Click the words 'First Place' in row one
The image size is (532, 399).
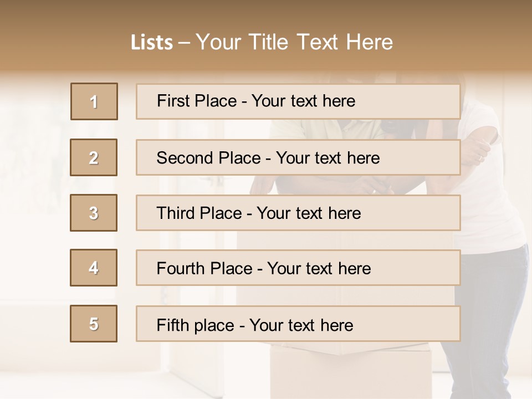point(197,101)
